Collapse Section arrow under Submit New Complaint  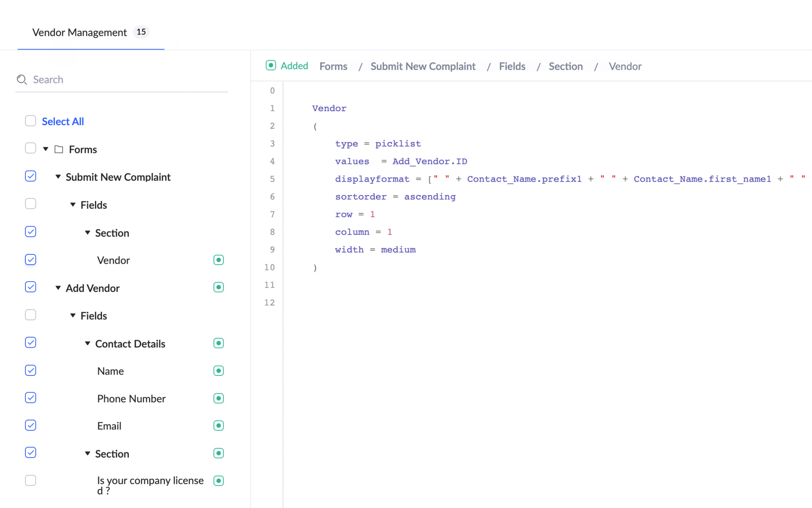(x=88, y=232)
